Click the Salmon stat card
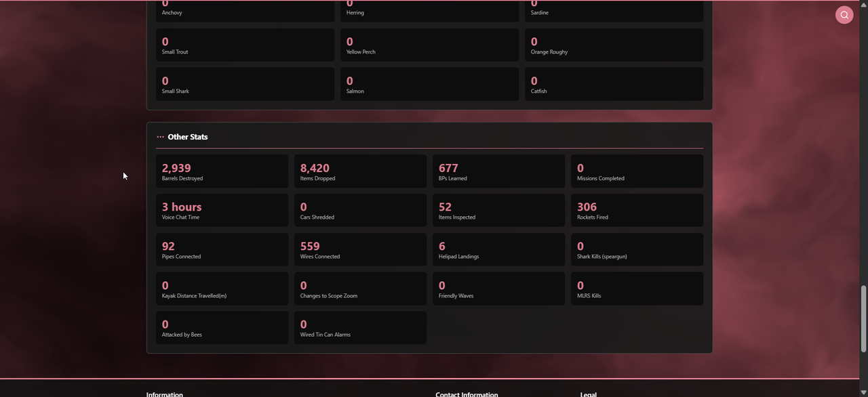 (429, 84)
